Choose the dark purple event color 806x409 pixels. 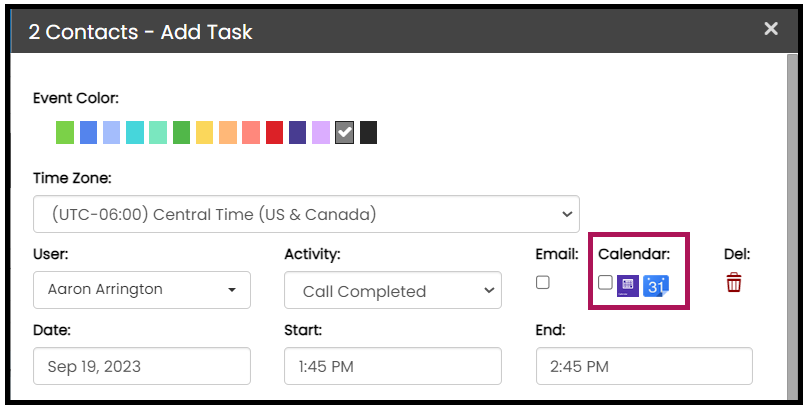[298, 133]
